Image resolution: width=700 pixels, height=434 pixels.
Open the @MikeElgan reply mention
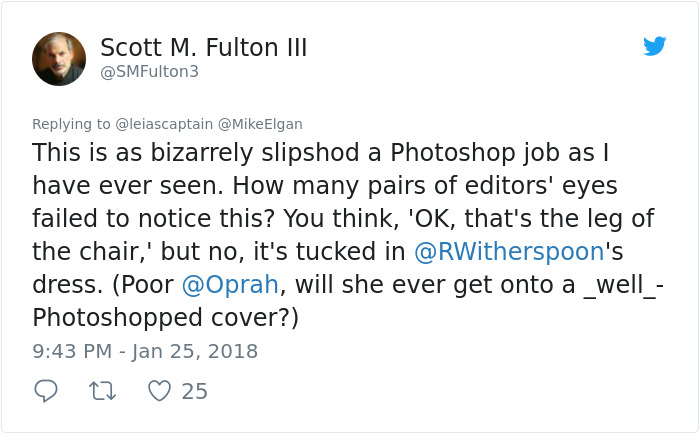[260, 124]
